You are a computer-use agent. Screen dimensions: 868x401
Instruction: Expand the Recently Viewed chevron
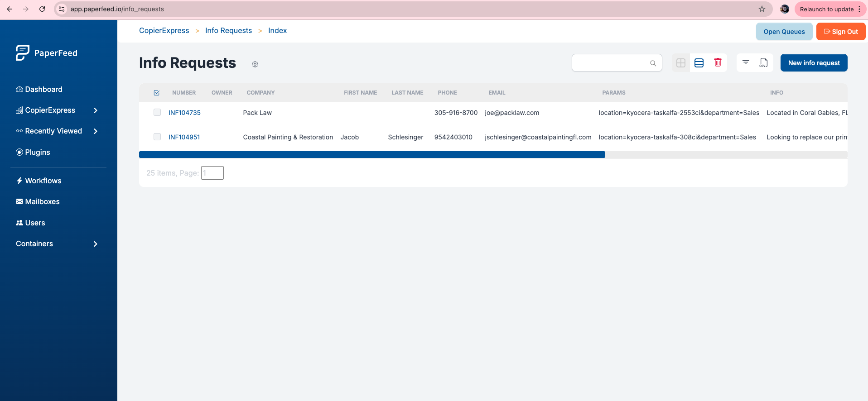(x=95, y=131)
